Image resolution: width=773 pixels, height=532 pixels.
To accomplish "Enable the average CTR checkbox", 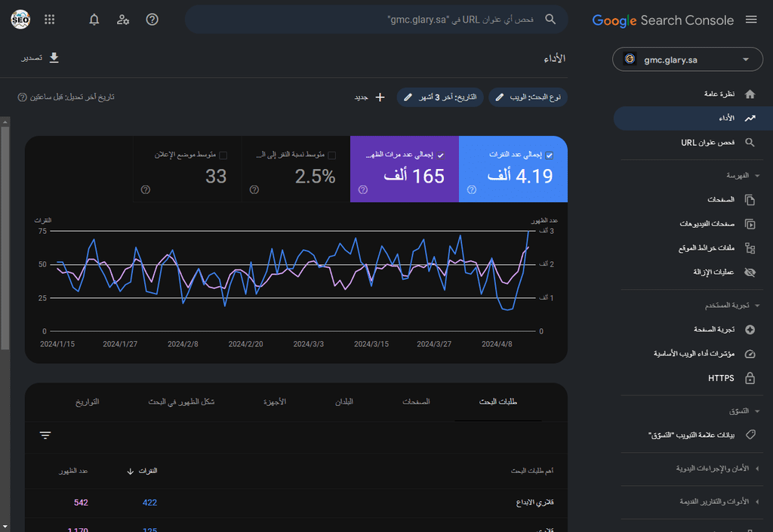I will click(332, 155).
